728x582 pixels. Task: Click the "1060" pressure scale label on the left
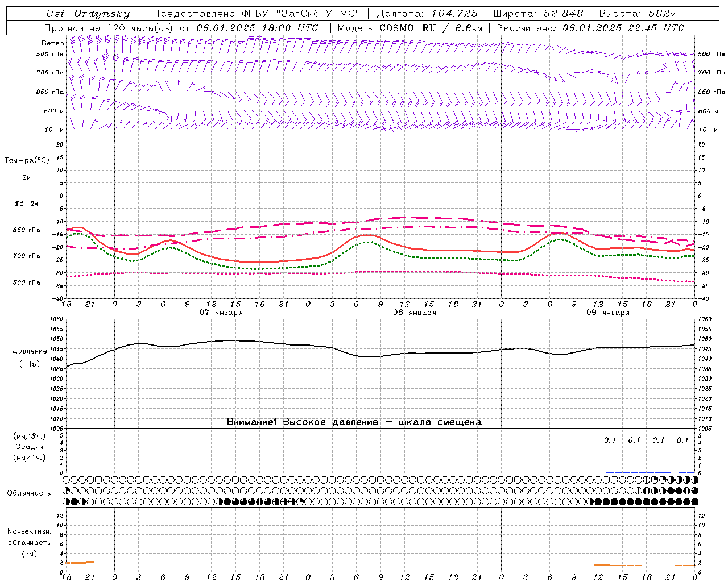[56, 319]
